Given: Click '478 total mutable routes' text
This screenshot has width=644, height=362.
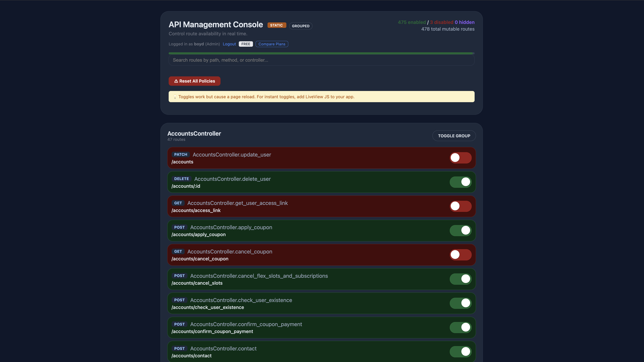Looking at the screenshot, I should pos(448,29).
